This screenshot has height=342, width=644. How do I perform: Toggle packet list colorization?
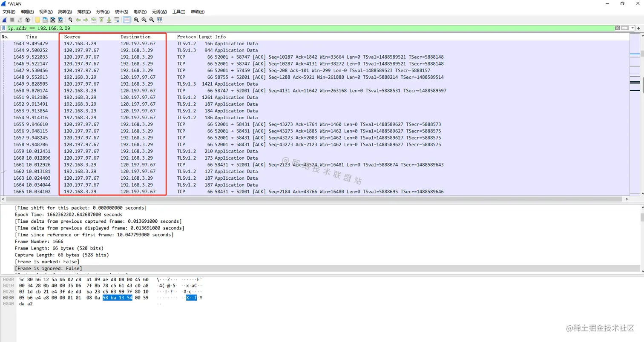tap(126, 20)
